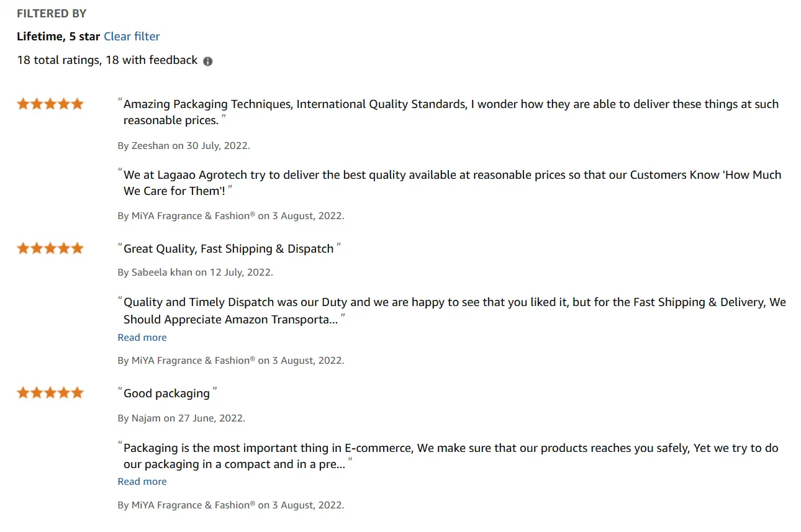
Task: Click the 'Great Quality, Fast Shipping & Dispatch' review
Action: 229,249
